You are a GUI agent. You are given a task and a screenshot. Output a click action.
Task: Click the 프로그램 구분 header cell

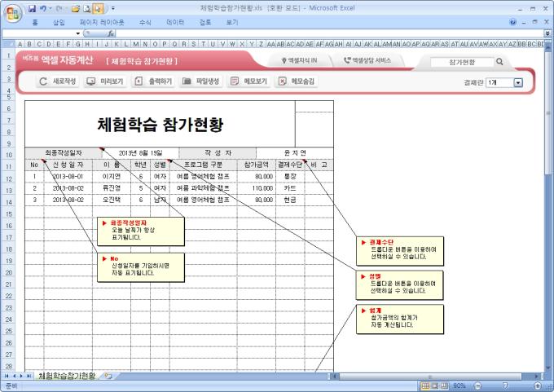(x=203, y=165)
